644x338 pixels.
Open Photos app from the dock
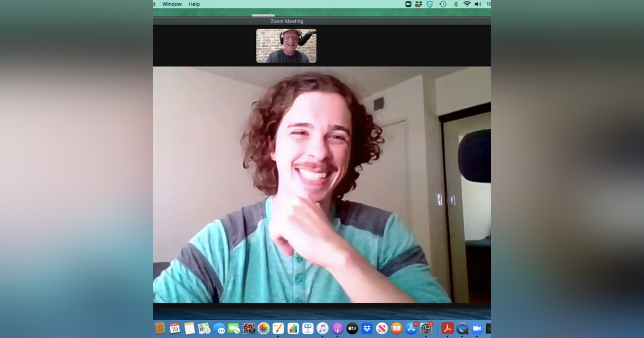[x=264, y=328]
